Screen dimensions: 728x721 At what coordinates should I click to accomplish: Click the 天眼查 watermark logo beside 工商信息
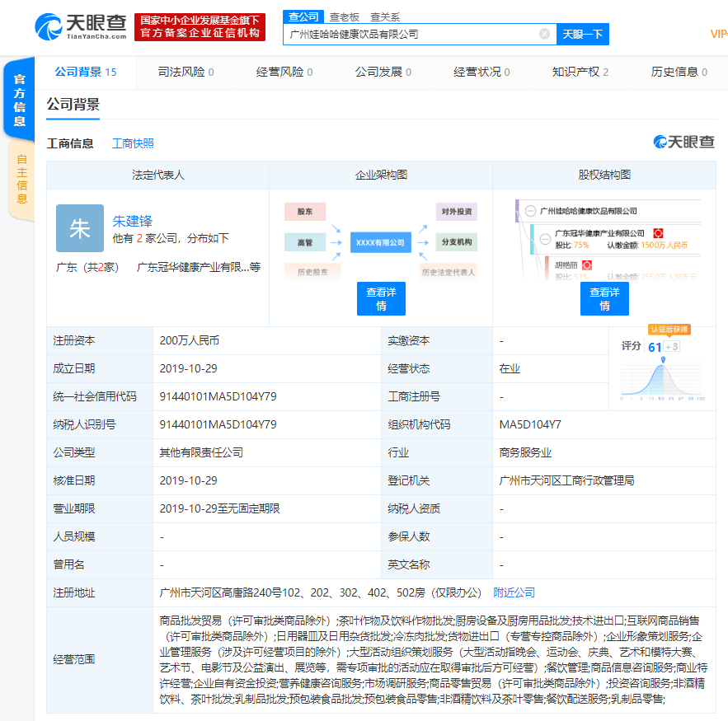coord(683,143)
